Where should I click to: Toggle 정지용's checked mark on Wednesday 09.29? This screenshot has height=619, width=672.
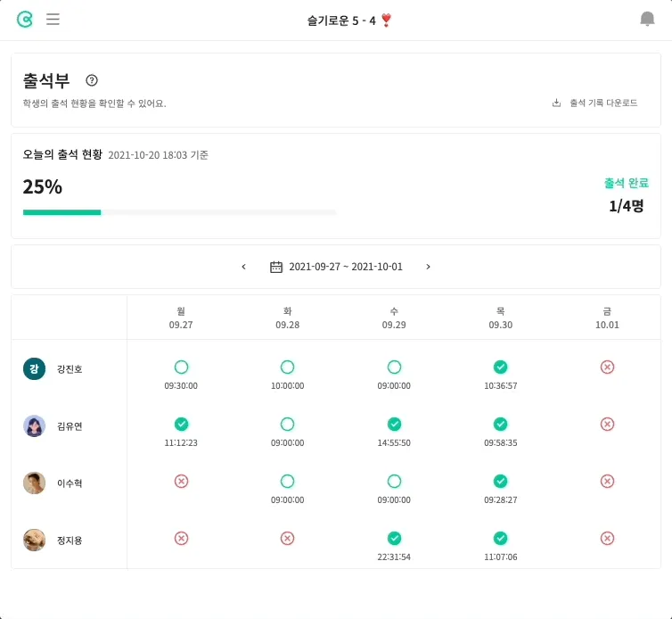tap(394, 538)
